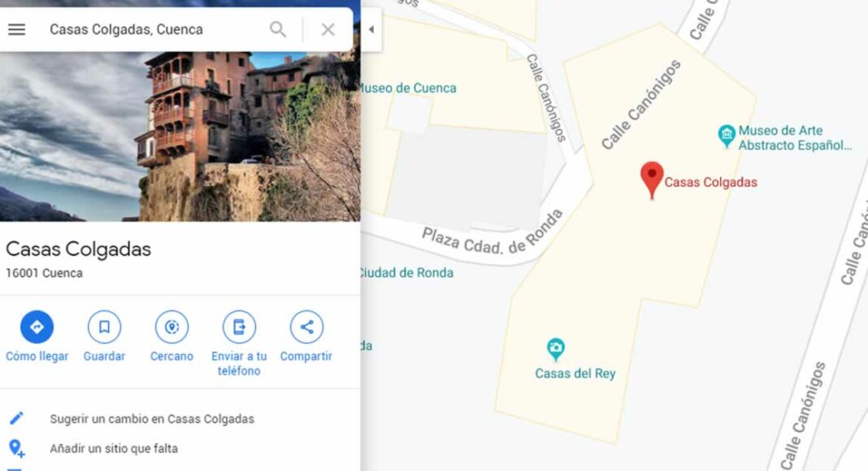Select Museo de Arte Abstracto Español marker
868x471 pixels.
(x=727, y=136)
